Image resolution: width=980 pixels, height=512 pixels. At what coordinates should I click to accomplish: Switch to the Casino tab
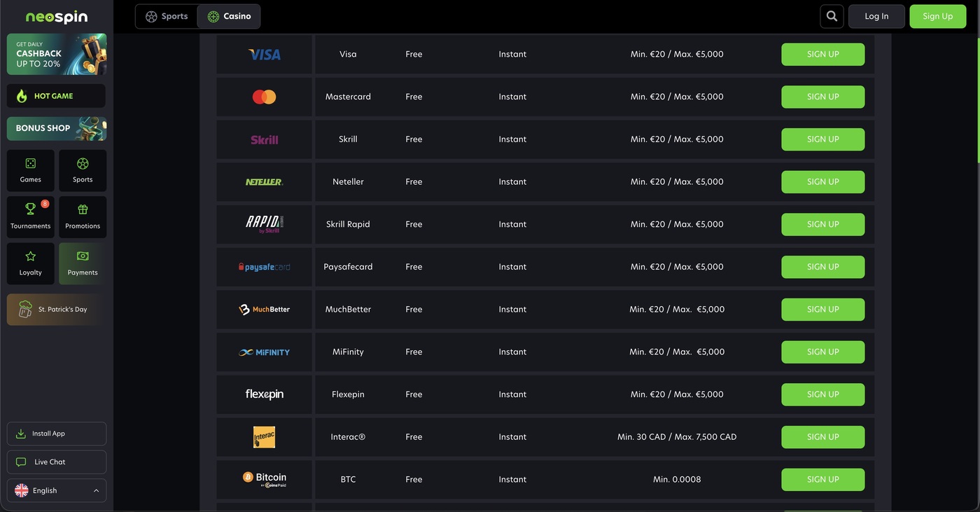229,16
